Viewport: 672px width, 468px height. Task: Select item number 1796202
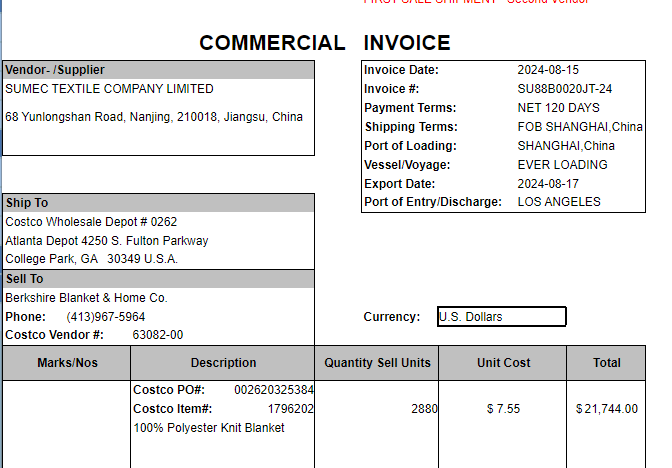point(291,409)
